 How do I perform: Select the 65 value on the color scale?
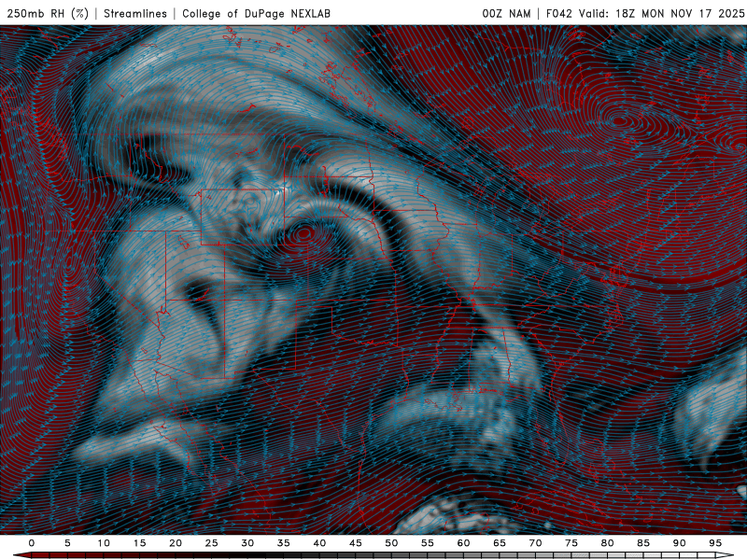coord(500,543)
